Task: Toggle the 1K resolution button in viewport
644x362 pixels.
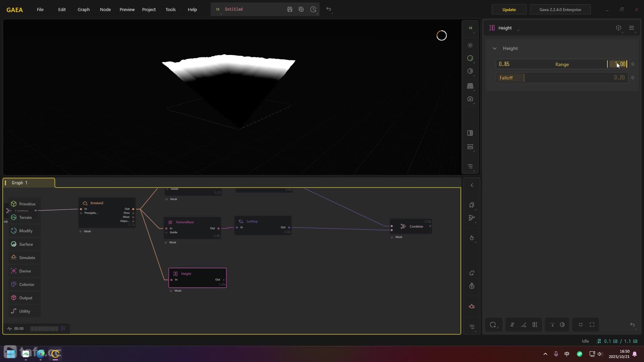Action: pos(470,28)
